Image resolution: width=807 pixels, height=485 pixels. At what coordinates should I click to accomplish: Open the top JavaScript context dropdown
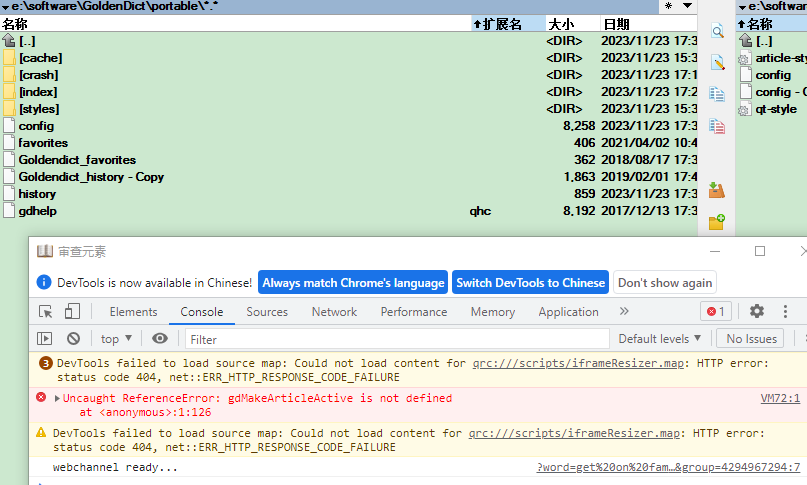click(x=116, y=338)
